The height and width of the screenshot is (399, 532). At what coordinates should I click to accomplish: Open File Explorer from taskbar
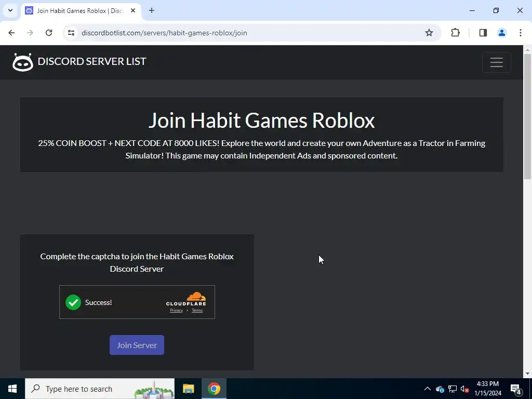[x=188, y=389]
